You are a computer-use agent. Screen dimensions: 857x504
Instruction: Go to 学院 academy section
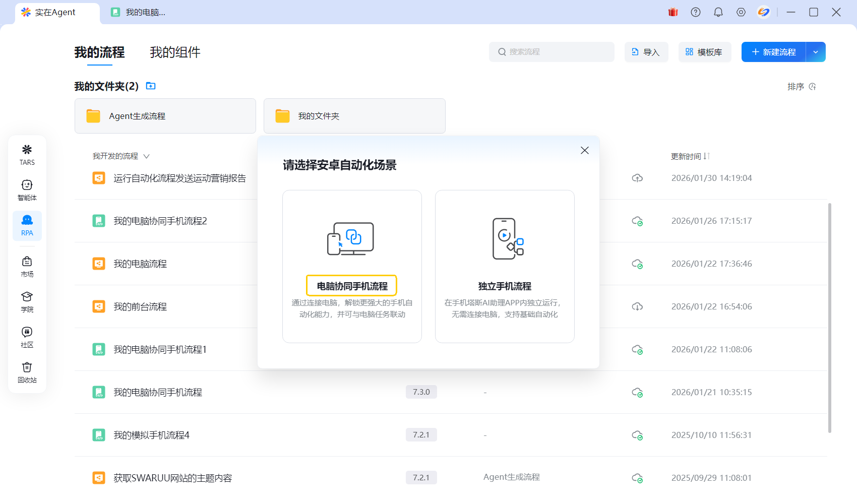pyautogui.click(x=27, y=301)
